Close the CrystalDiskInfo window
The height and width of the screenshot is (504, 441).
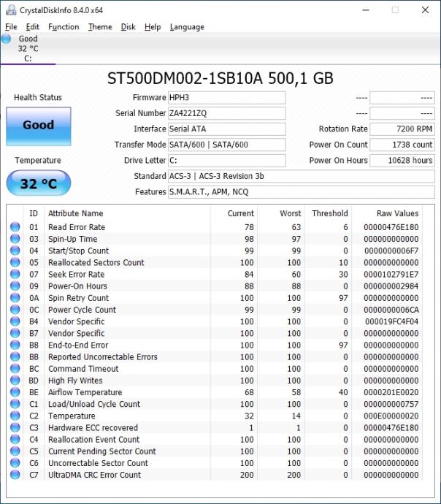coord(425,10)
